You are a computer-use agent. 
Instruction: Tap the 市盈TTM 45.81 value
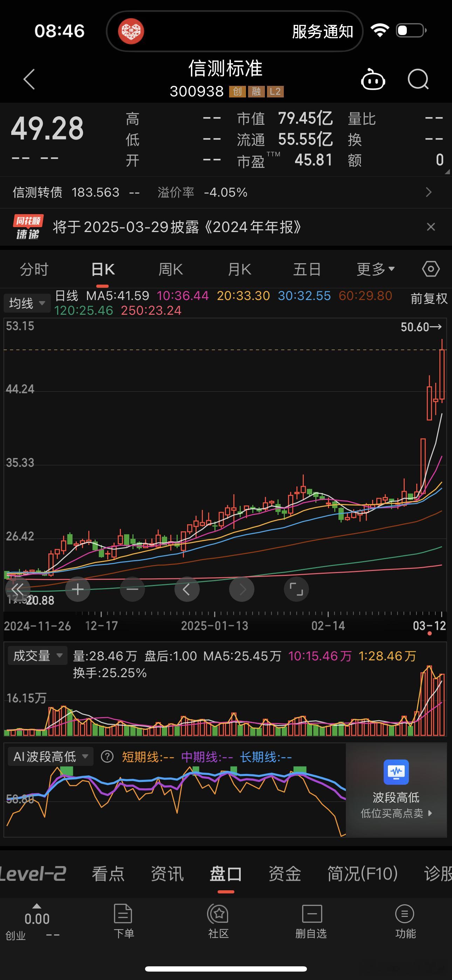(314, 160)
